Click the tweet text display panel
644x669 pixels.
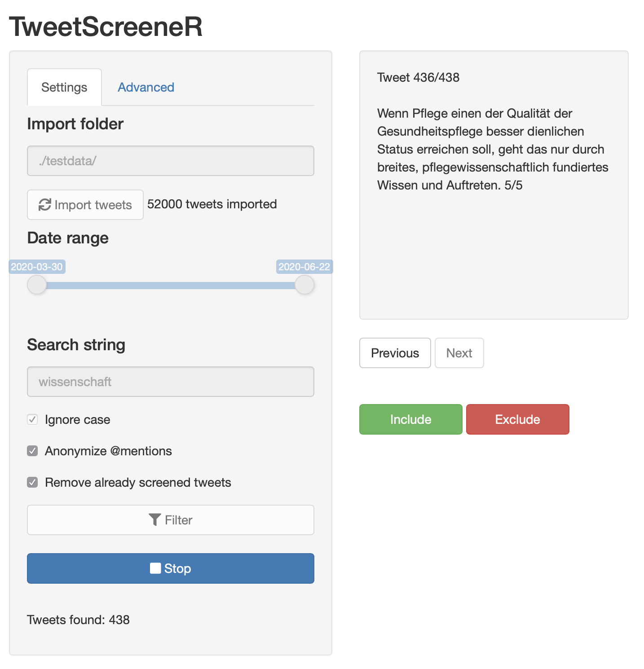pos(494,185)
